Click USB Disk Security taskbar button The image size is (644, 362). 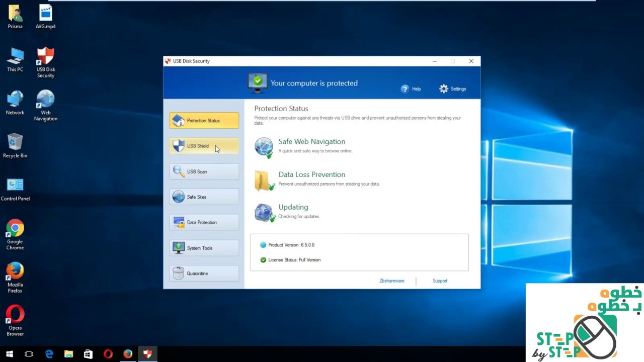pos(147,354)
